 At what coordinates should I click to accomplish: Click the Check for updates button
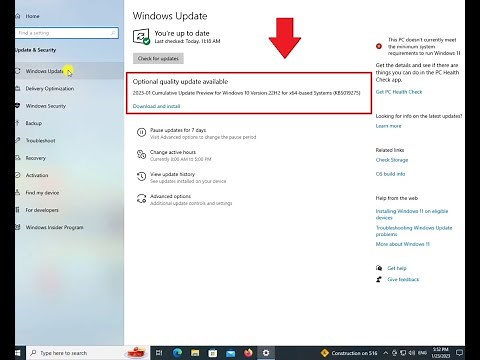pyautogui.click(x=158, y=58)
